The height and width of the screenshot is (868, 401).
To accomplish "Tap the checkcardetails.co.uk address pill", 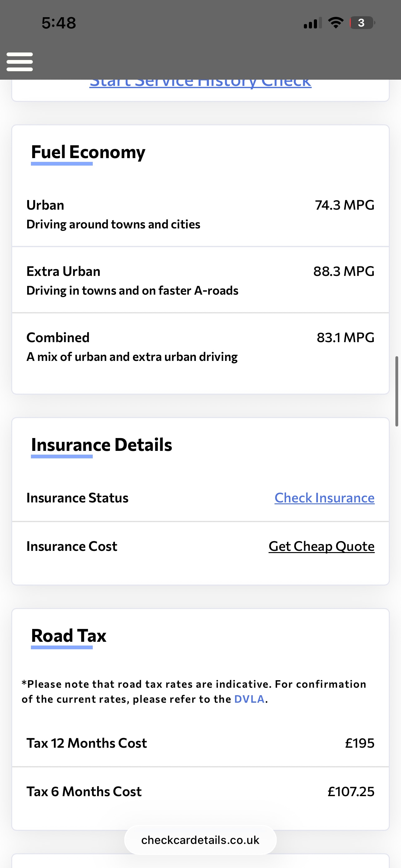I will (x=200, y=840).
